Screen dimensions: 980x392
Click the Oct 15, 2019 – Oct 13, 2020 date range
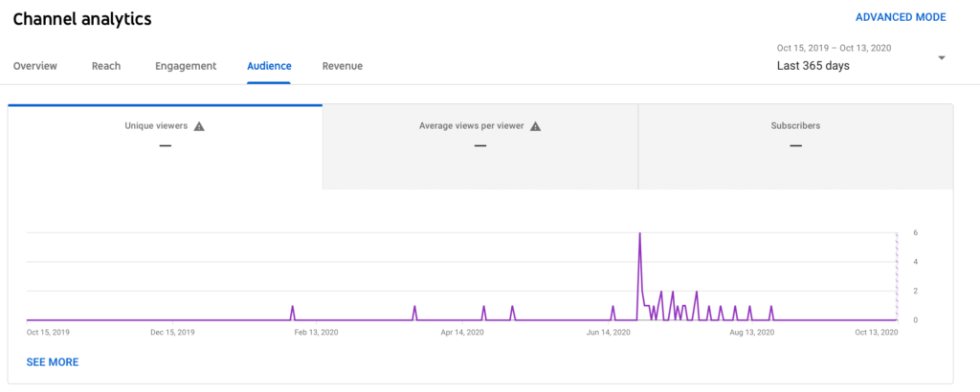pyautogui.click(x=835, y=46)
